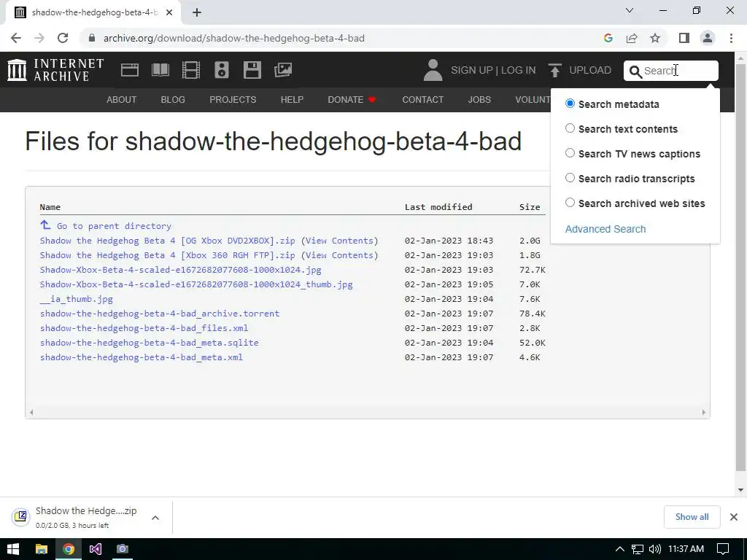Open the ABOUT menu item

pos(122,99)
